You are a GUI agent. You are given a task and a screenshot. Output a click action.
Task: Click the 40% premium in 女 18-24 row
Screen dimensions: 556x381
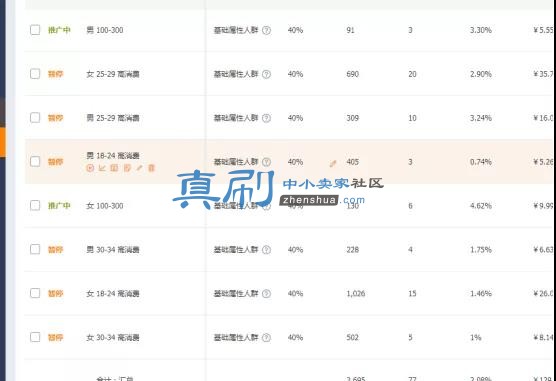tap(295, 293)
